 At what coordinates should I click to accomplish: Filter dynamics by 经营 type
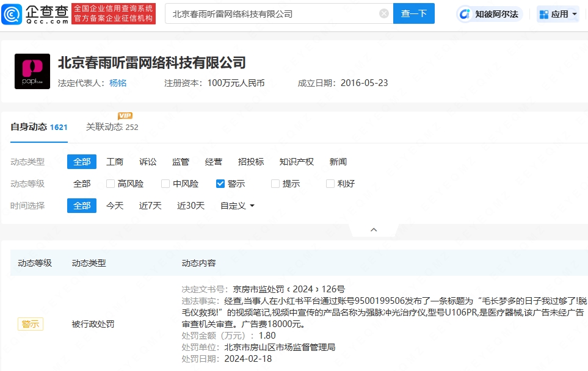point(214,162)
